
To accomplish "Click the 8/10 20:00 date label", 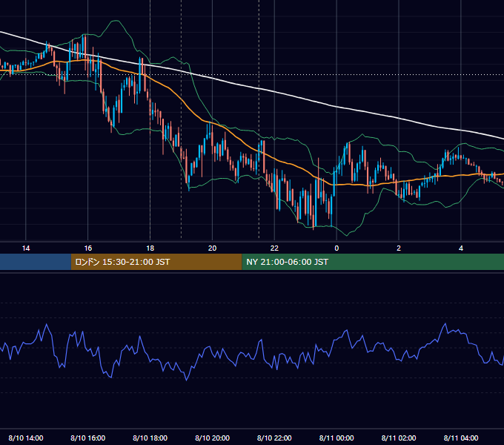I will coord(212,438).
